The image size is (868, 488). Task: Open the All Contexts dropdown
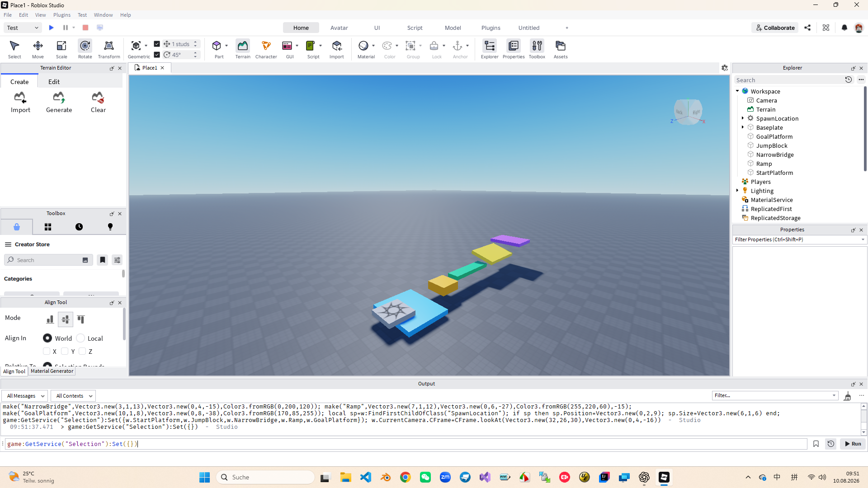click(74, 396)
